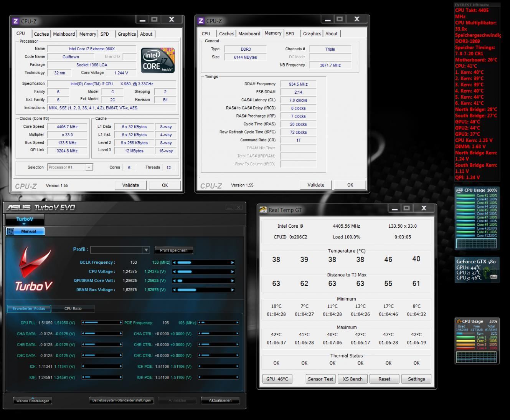Click the Intel badge in the CPU Usage 100% gadget
The width and height of the screenshot is (510, 420).
point(459,190)
